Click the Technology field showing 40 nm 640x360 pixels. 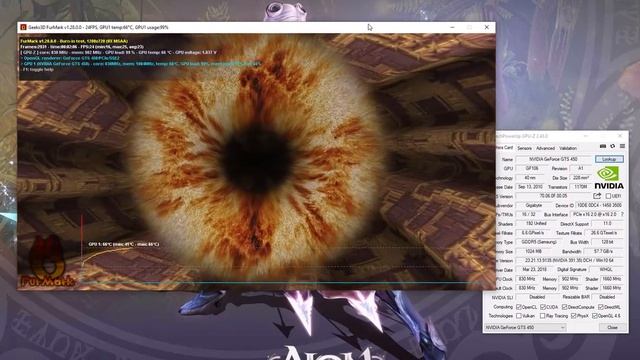[530, 178]
